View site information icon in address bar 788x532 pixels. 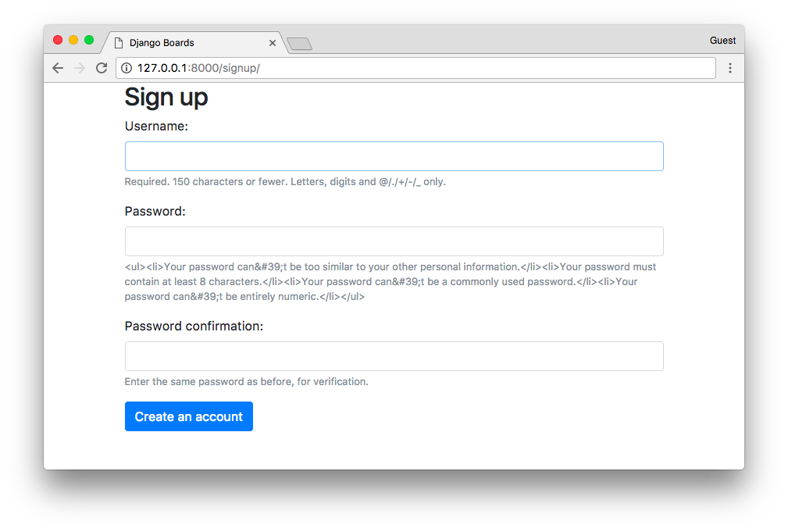pos(127,68)
